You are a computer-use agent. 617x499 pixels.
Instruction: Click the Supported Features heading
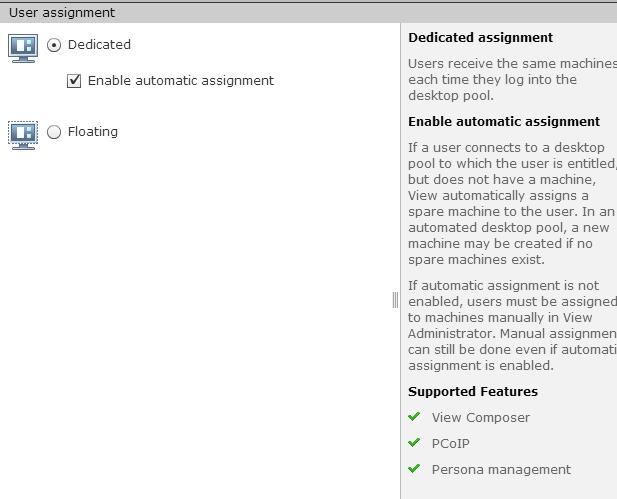point(473,392)
